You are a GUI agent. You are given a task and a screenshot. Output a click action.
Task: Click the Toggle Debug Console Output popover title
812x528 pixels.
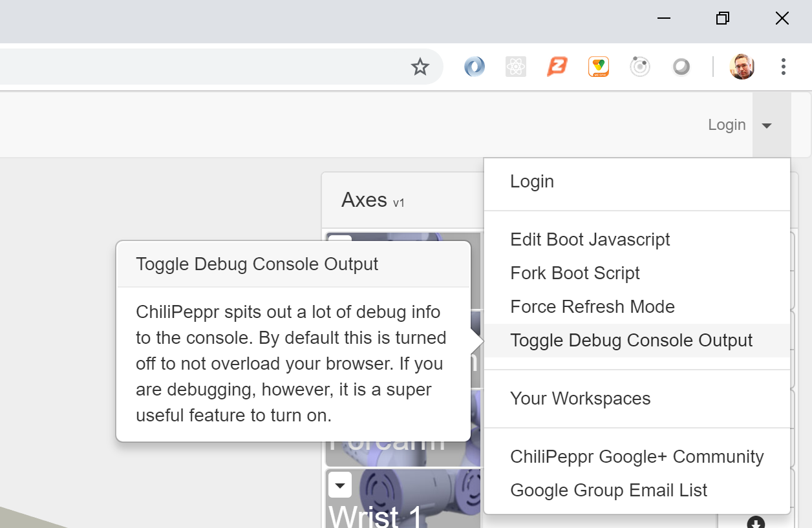(x=257, y=264)
